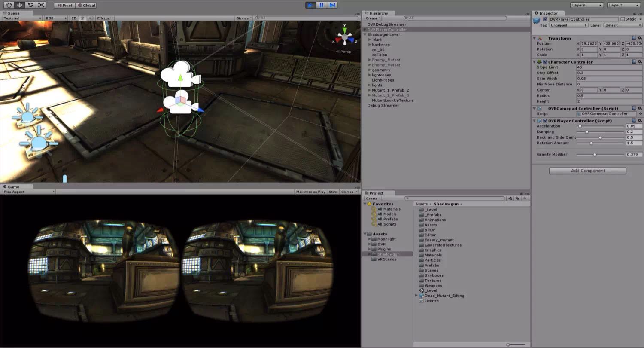644x348 pixels.
Task: Click the Project panel lock icon
Action: click(x=521, y=193)
